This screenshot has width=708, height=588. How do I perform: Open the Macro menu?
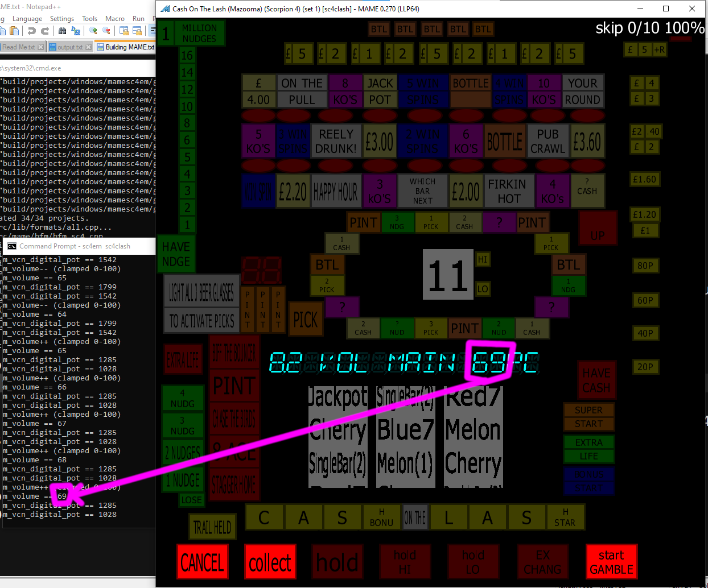(x=114, y=19)
